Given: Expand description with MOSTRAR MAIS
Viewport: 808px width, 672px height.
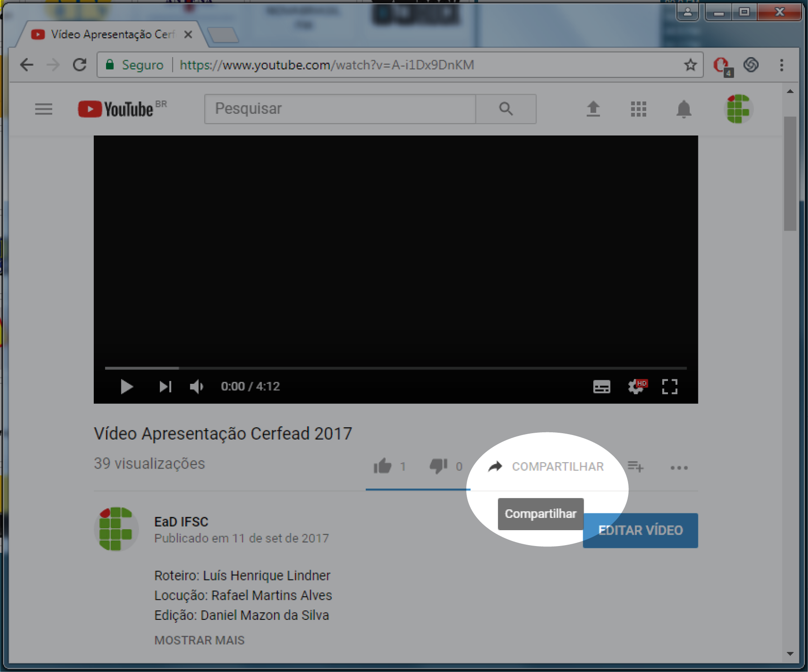Looking at the screenshot, I should 199,640.
